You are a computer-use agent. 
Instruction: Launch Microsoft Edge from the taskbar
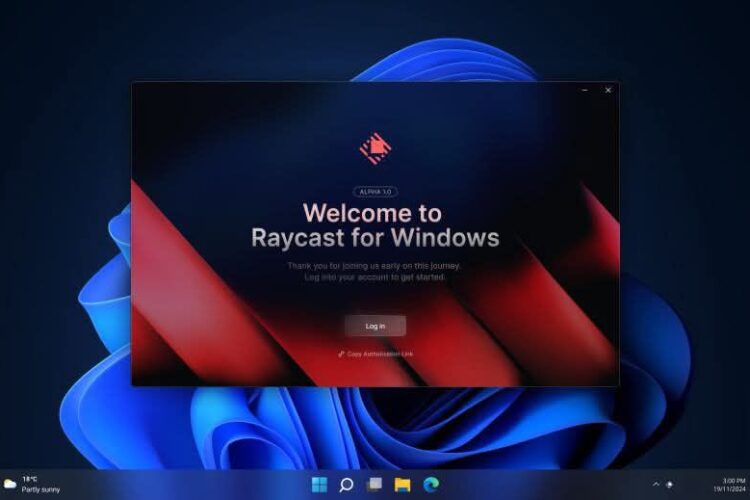tap(430, 485)
